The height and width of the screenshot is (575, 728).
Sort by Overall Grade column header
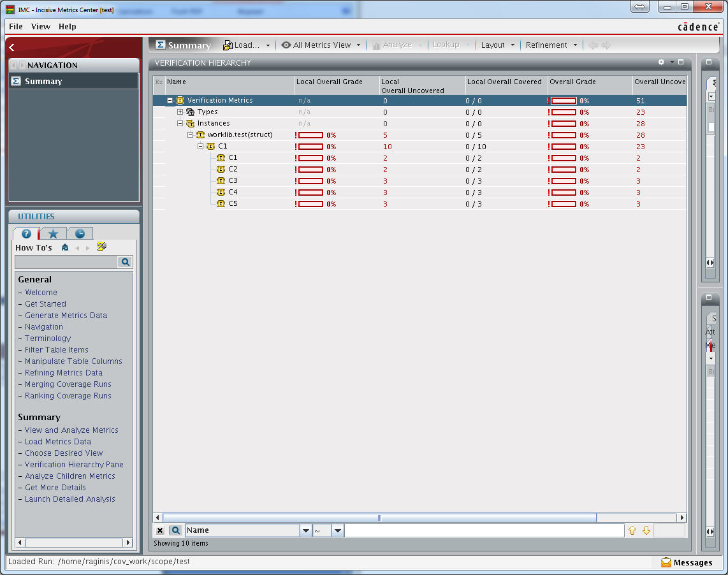point(590,85)
